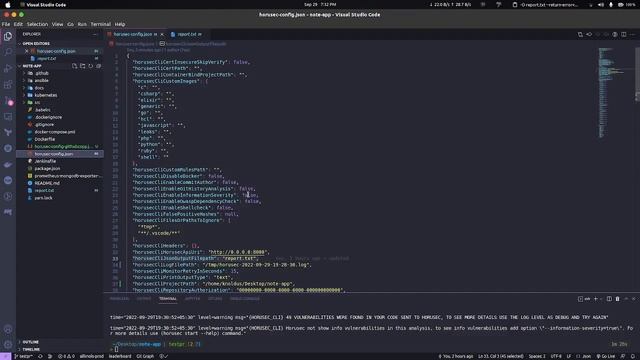This screenshot has width=640, height=360.
Task: Open Source Control view with pink badge
Action: [x=8, y=100]
